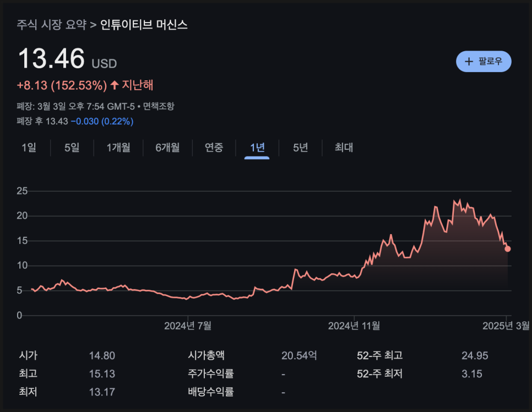Click the current price dot on chart

[508, 249]
